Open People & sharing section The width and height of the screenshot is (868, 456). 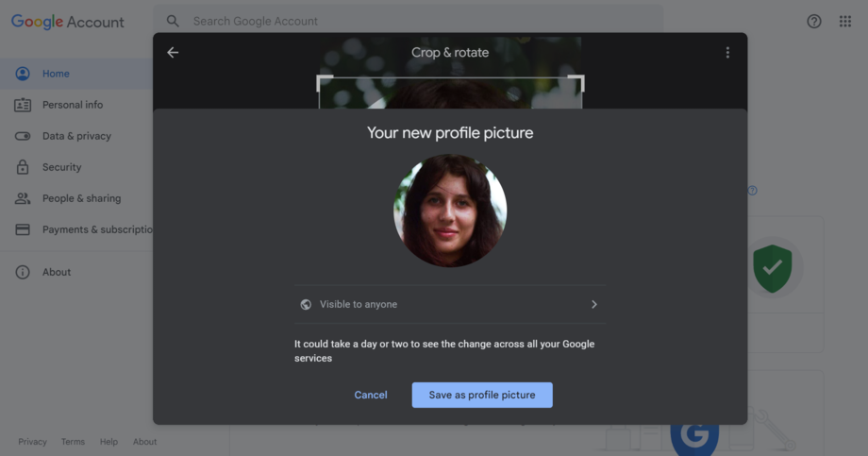[x=81, y=198]
